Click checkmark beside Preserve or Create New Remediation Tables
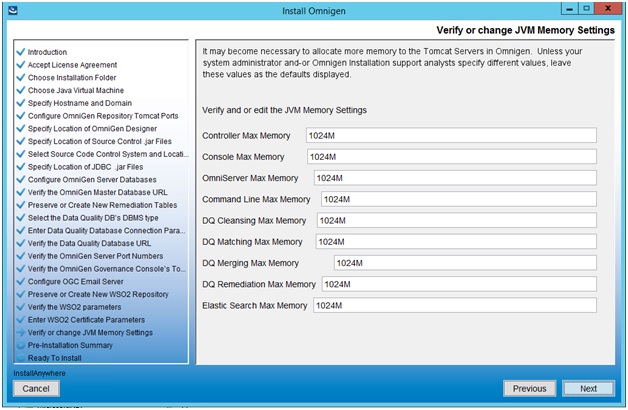628x410 pixels. click(20, 205)
